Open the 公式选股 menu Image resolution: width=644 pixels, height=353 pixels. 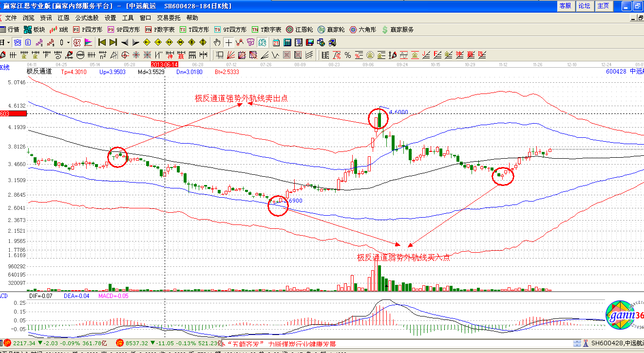pyautogui.click(x=87, y=18)
